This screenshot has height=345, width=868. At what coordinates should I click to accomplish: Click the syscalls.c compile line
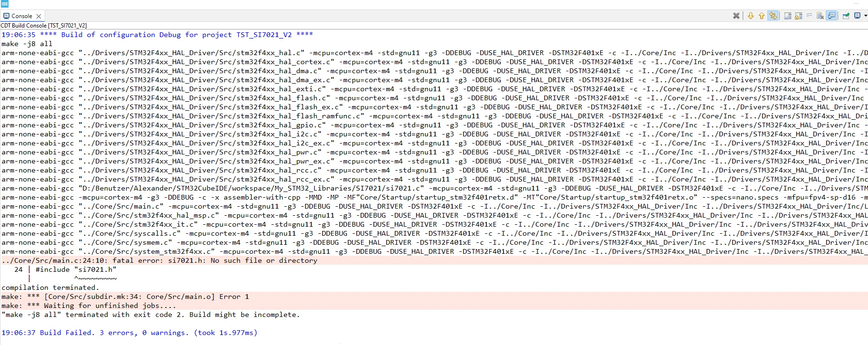coord(434,233)
